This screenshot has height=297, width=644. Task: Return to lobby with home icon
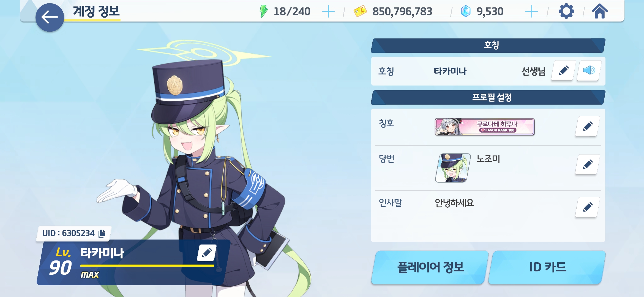pyautogui.click(x=600, y=12)
